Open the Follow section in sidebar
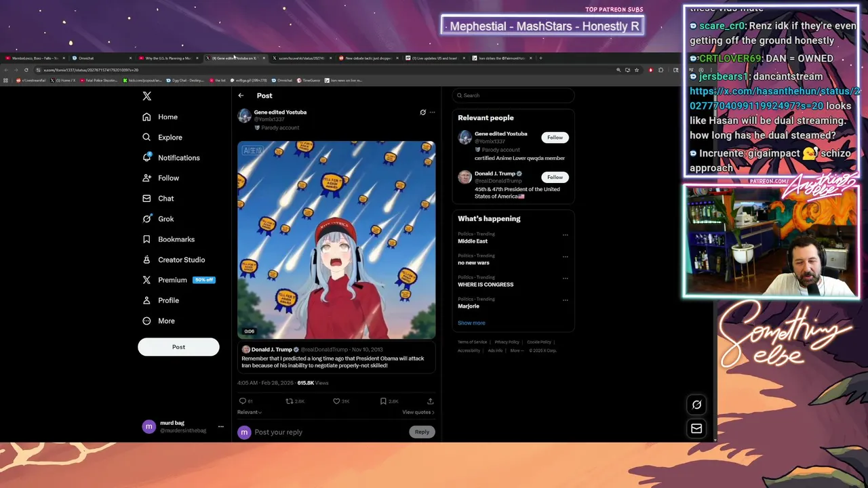The width and height of the screenshot is (868, 488). coord(161,178)
